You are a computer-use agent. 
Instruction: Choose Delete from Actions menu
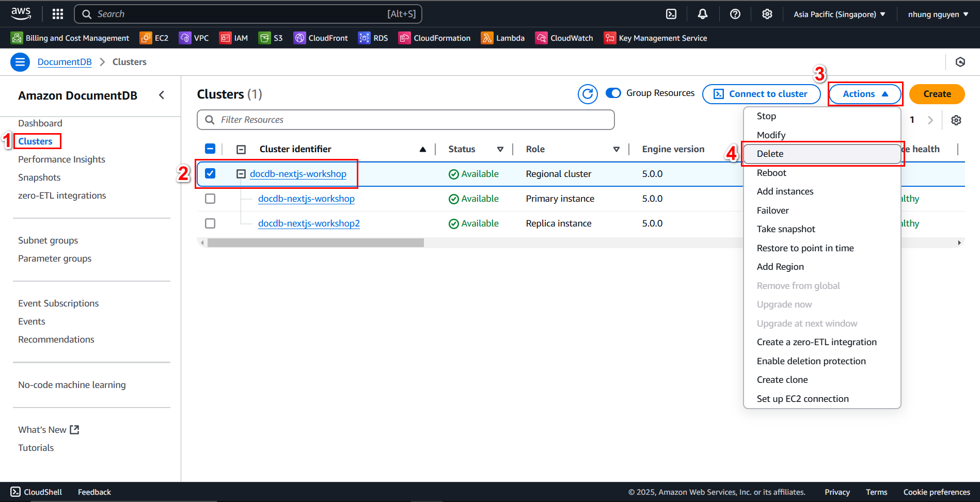coord(822,154)
